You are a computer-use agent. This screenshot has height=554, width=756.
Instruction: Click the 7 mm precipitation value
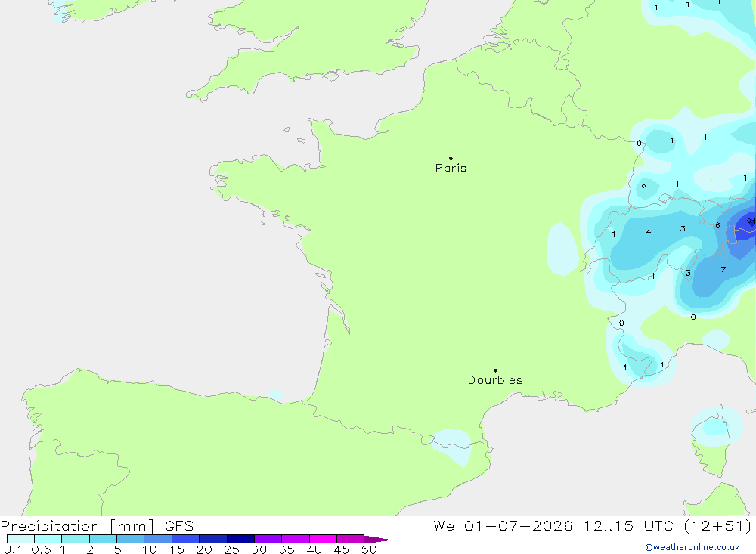(723, 270)
